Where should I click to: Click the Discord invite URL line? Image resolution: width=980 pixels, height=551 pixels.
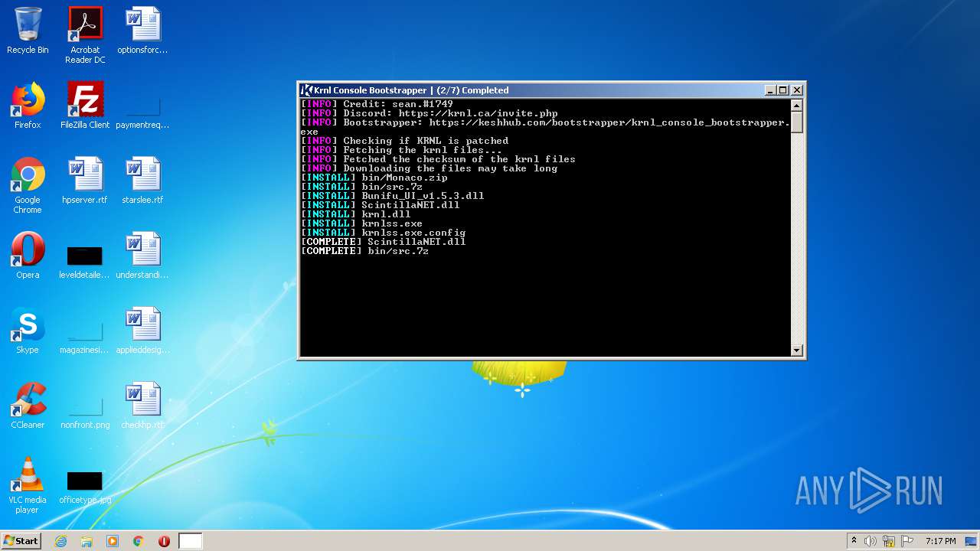click(x=430, y=113)
